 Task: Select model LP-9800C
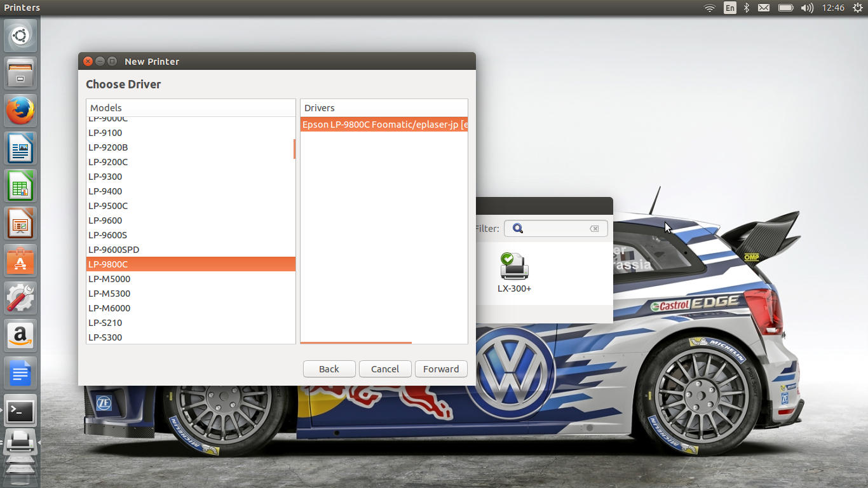click(x=191, y=264)
